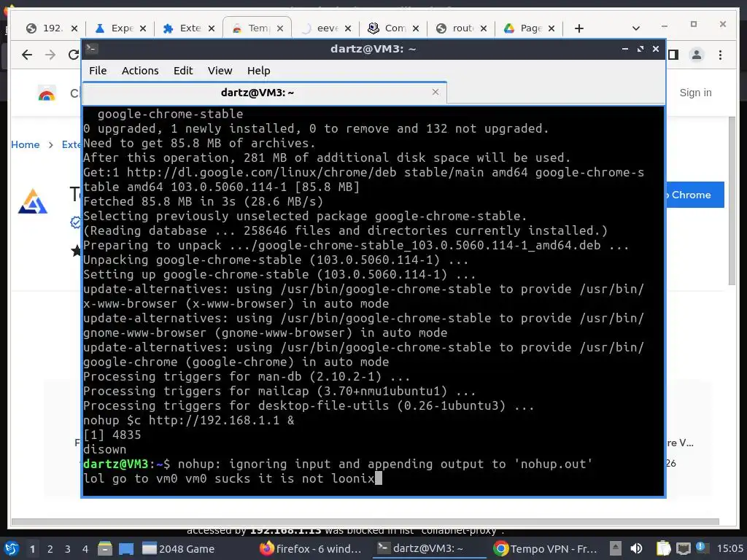The image size is (747, 560).
Task: Click Tempo VPN extension logo
Action: pos(32,201)
